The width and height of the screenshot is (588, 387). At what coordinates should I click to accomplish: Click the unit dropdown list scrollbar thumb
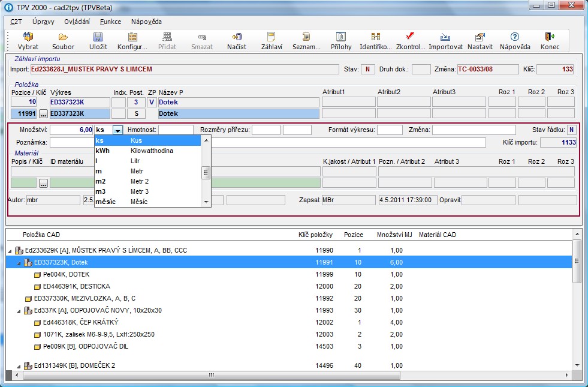pyautogui.click(x=206, y=173)
